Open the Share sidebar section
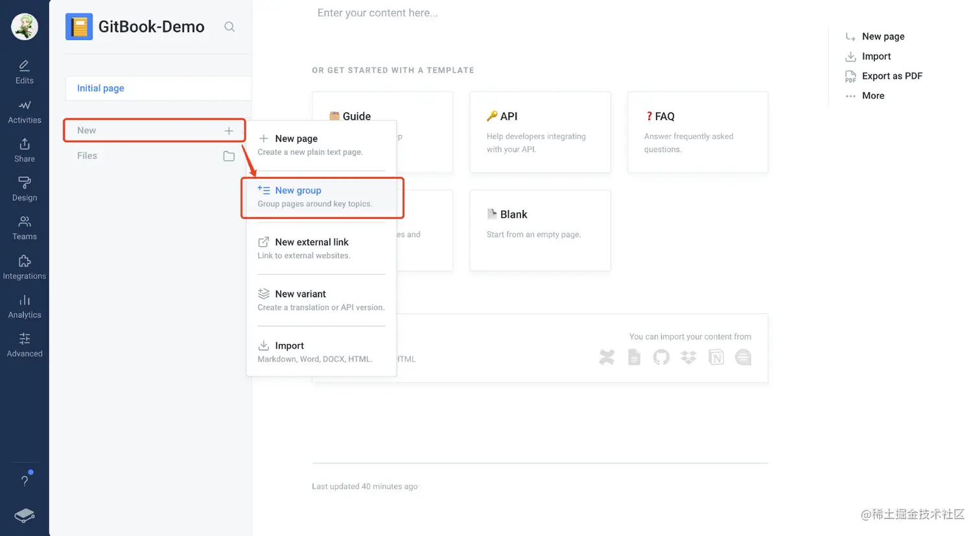 (25, 150)
